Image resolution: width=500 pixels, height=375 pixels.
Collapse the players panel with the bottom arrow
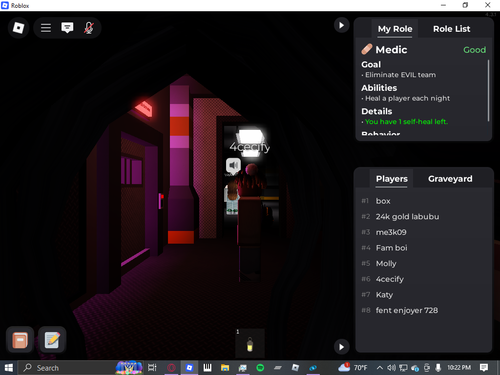[341, 347]
